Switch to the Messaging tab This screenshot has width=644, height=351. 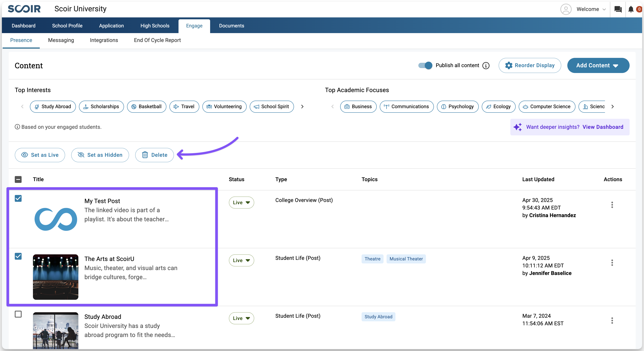pos(61,40)
